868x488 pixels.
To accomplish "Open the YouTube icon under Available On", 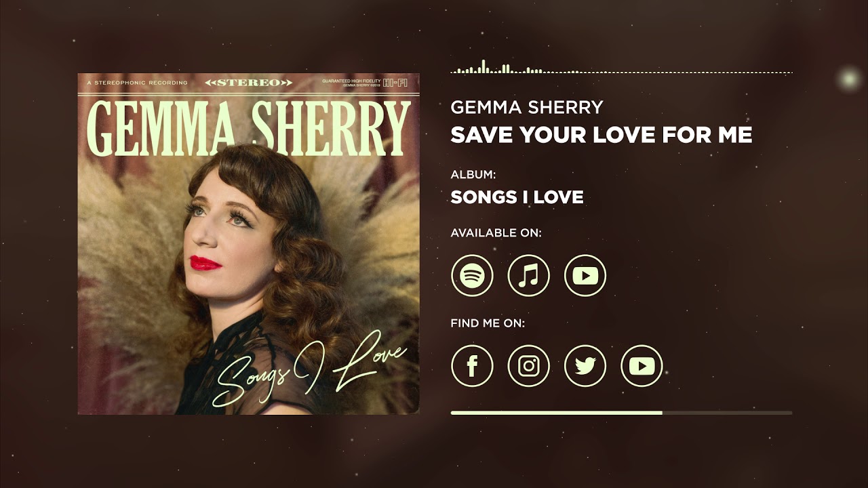I will click(585, 275).
